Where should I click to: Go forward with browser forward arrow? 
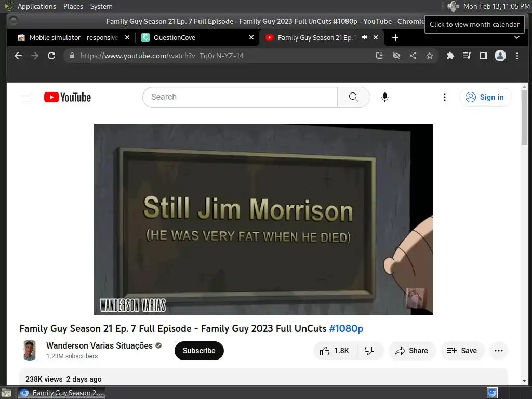[35, 56]
